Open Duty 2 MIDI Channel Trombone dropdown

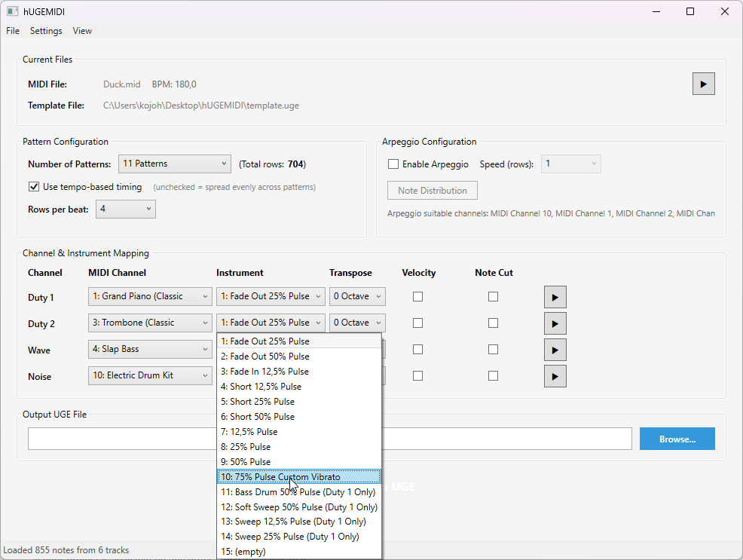[x=150, y=323]
